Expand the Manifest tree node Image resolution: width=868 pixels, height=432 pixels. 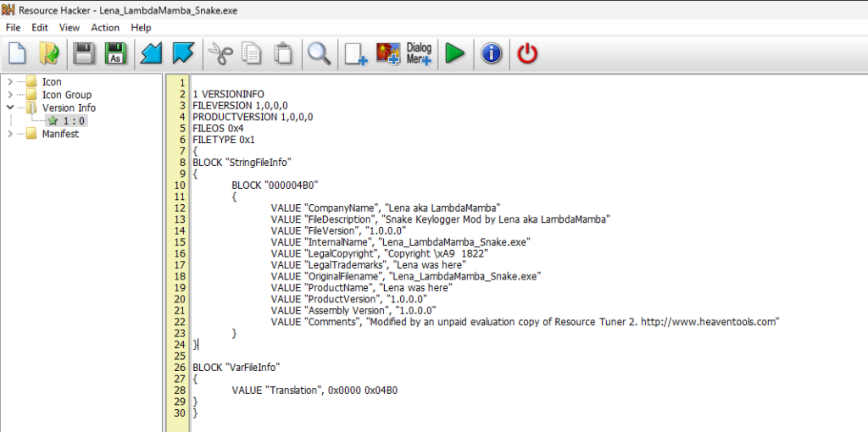pos(10,134)
